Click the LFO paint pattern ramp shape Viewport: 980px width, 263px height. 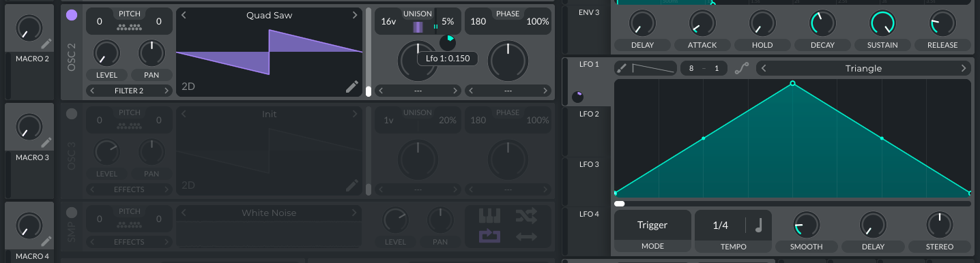tap(653, 68)
